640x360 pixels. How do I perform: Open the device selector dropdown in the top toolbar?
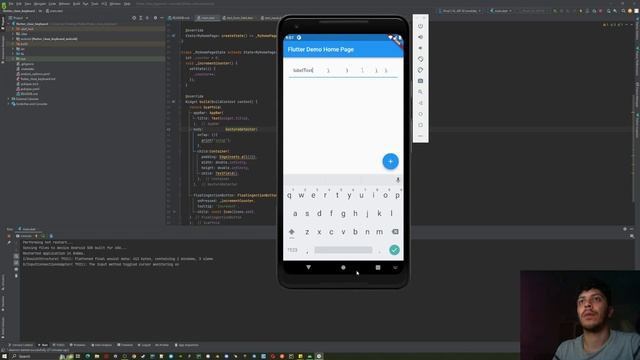tap(460, 11)
